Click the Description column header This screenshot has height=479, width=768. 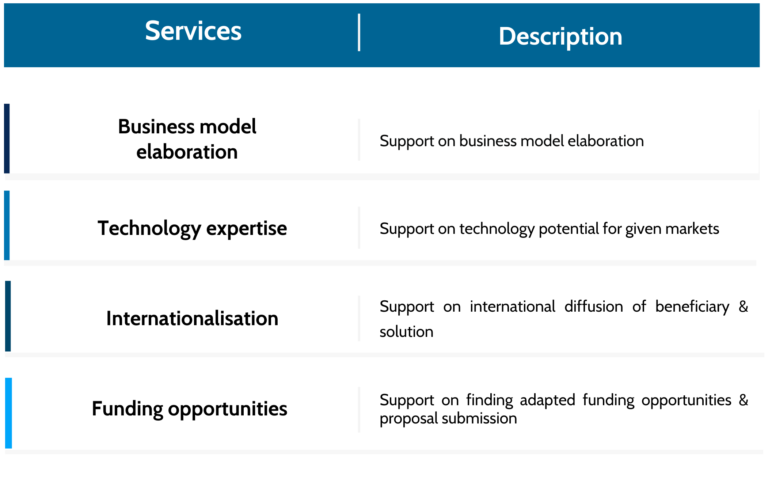(560, 37)
